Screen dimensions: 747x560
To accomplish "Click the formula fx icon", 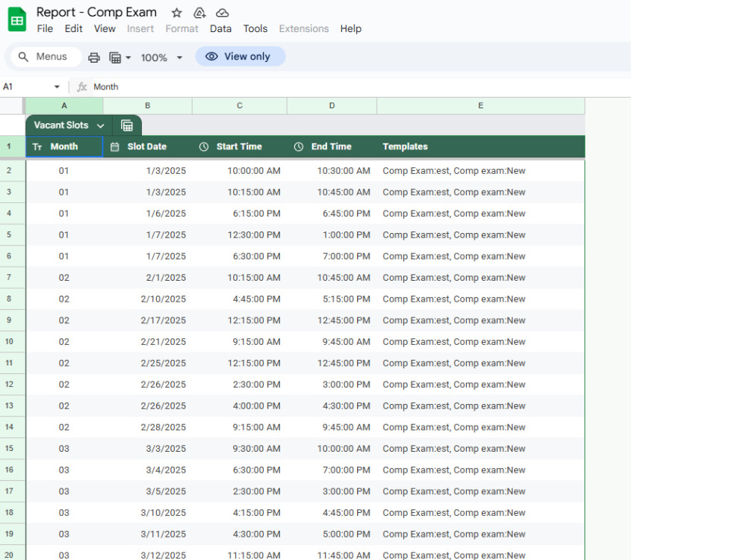I will (82, 87).
